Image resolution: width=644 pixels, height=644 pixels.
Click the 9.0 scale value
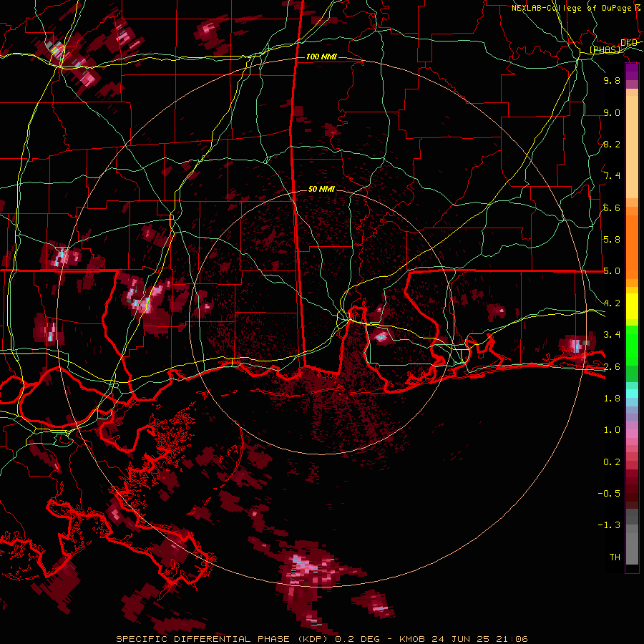(612, 112)
